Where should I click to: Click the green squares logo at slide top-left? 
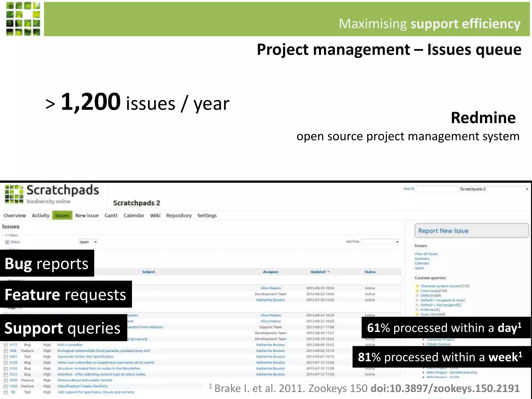pos(23,19)
